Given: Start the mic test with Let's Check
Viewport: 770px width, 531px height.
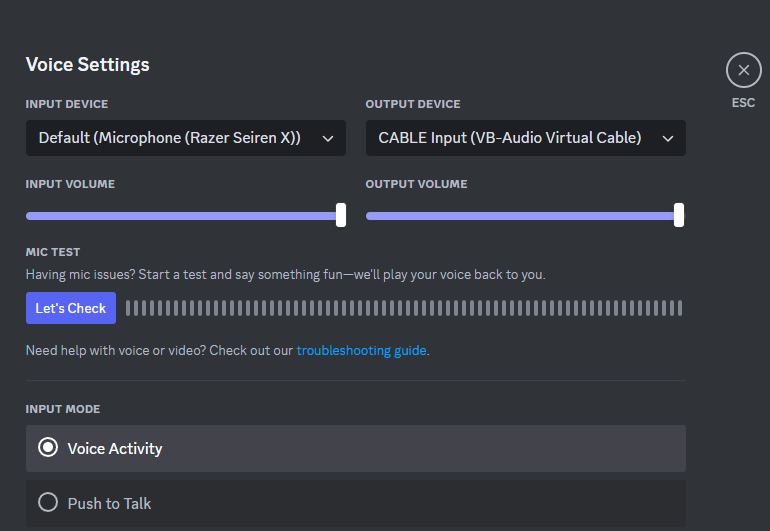Looking at the screenshot, I should (x=71, y=308).
